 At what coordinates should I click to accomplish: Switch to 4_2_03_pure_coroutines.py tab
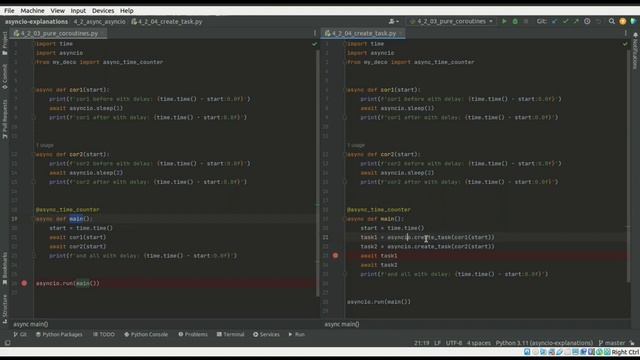point(59,33)
